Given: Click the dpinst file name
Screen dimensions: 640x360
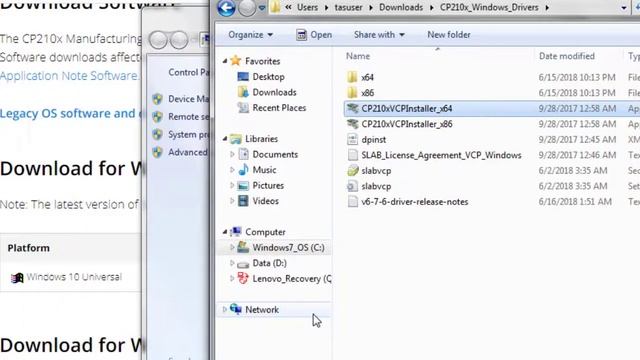Looking at the screenshot, I should pos(373,140).
